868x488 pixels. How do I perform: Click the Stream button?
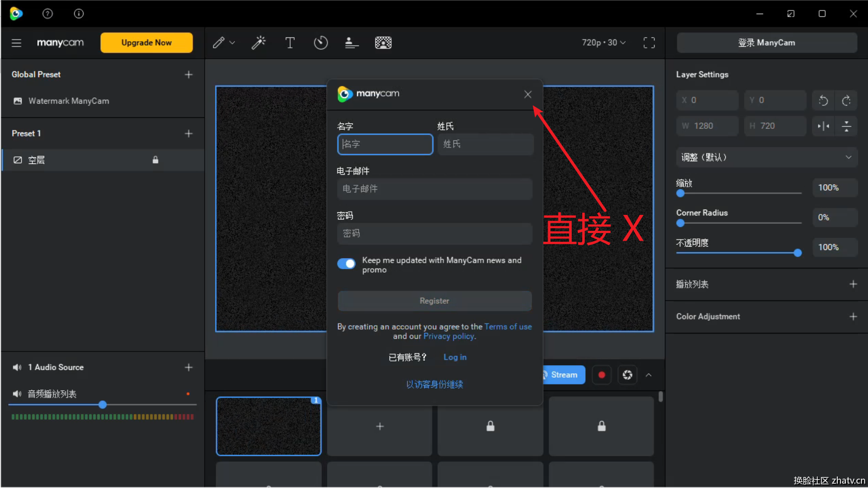coord(564,375)
